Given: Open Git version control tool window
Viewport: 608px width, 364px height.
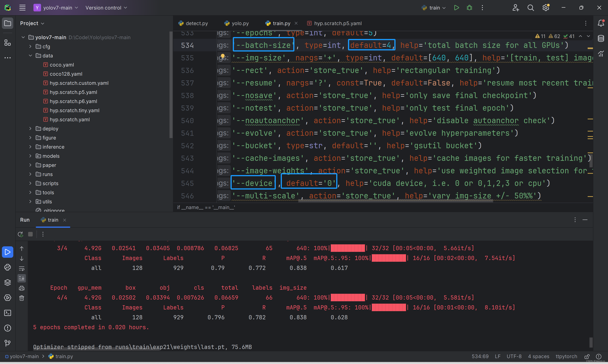Looking at the screenshot, I should coord(8,343).
